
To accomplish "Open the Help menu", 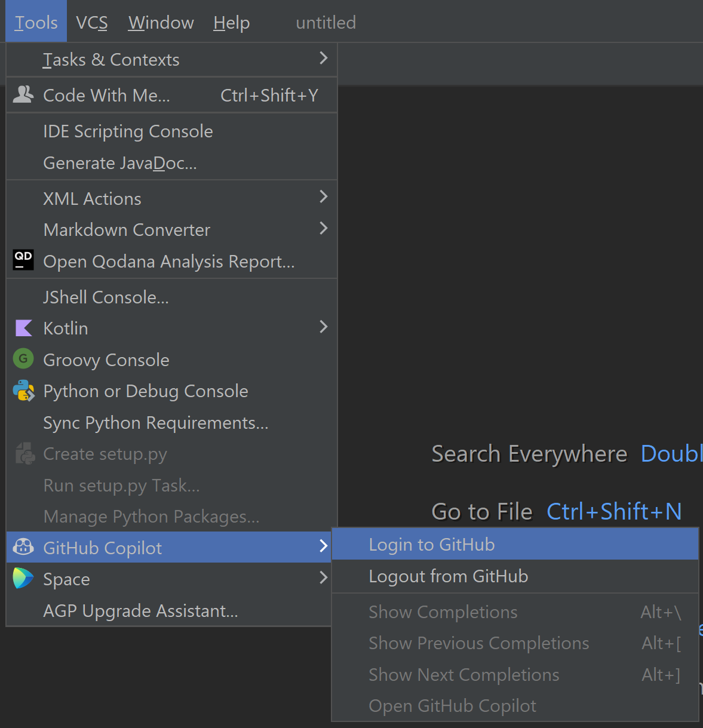I will 232,23.
